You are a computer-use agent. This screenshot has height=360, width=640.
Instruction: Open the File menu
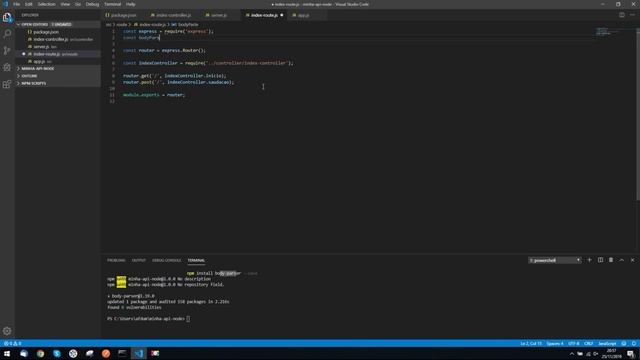[x=17, y=4]
